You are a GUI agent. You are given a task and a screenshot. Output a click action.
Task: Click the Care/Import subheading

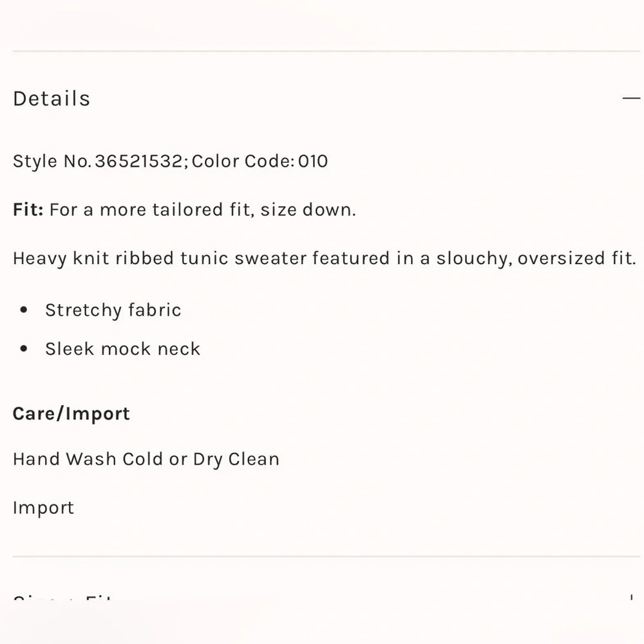71,413
